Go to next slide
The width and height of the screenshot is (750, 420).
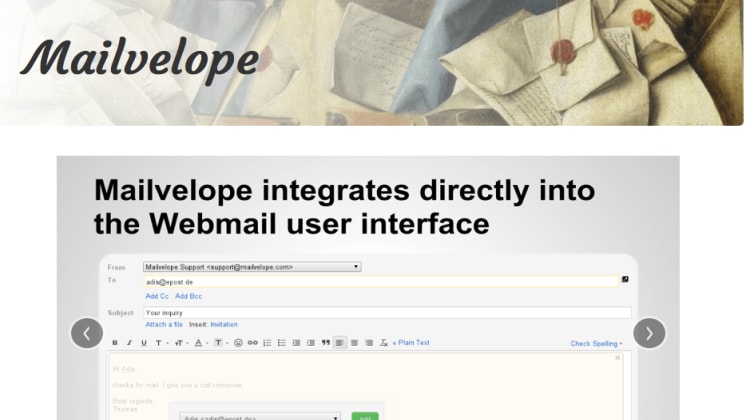coord(649,333)
